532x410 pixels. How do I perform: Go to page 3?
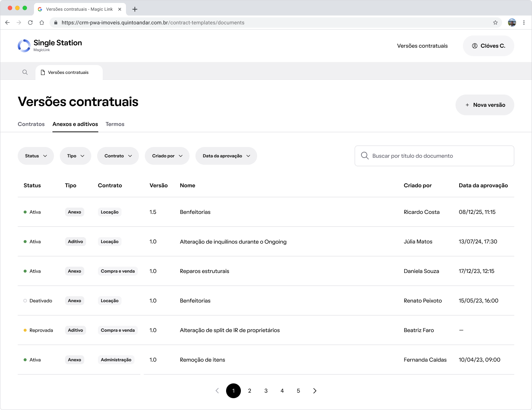266,391
